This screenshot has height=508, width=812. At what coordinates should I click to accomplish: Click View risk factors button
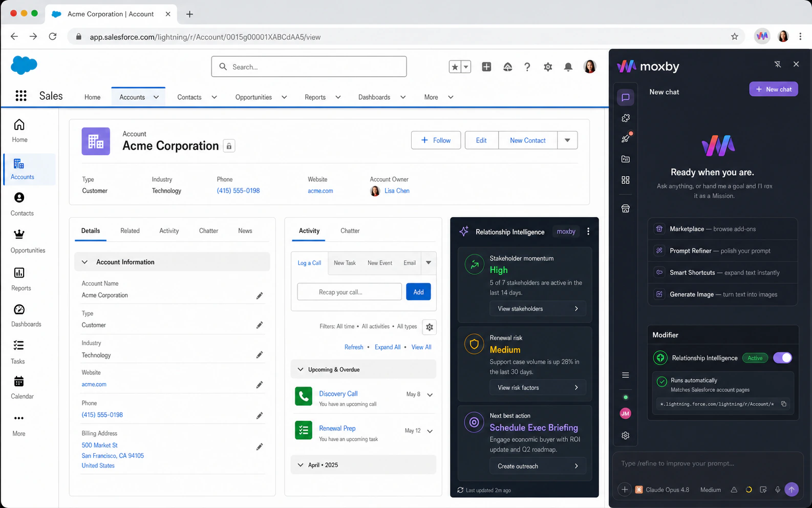[x=538, y=388]
